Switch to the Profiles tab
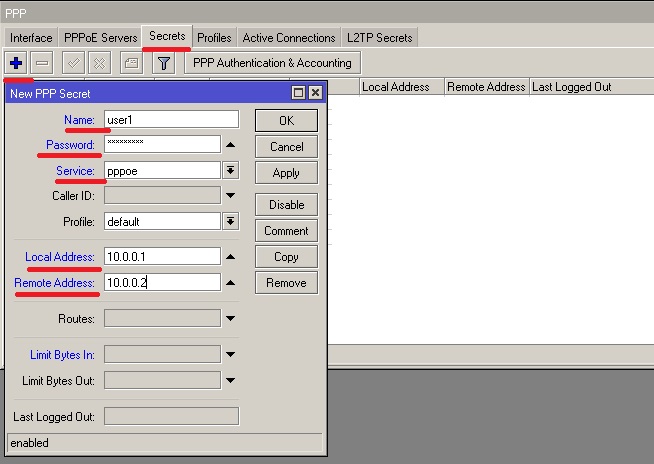The height and width of the screenshot is (464, 654). point(214,38)
